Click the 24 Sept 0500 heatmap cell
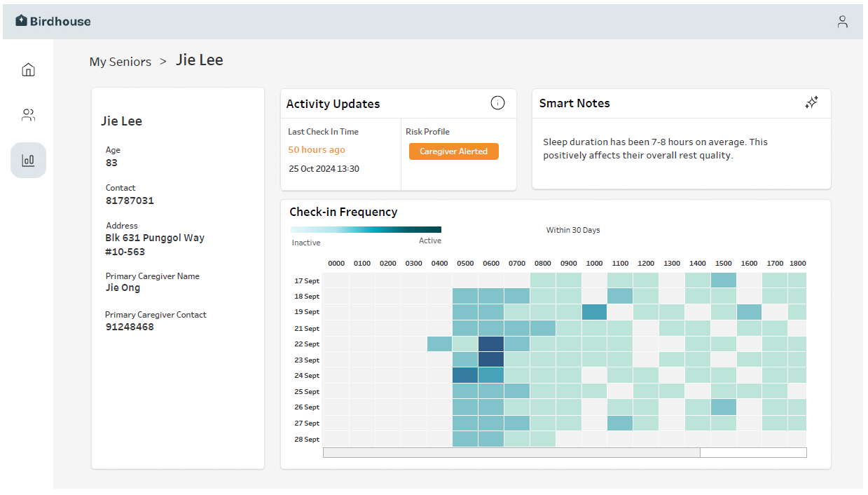 coord(465,376)
